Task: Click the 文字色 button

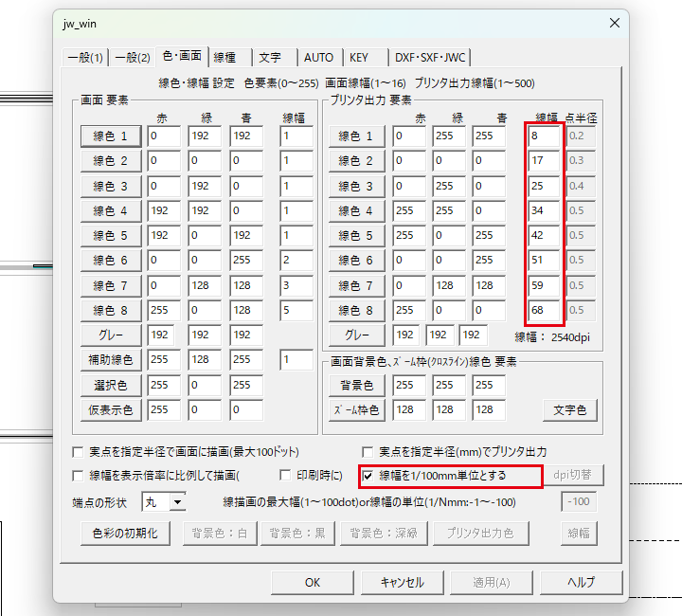Action: coord(570,409)
